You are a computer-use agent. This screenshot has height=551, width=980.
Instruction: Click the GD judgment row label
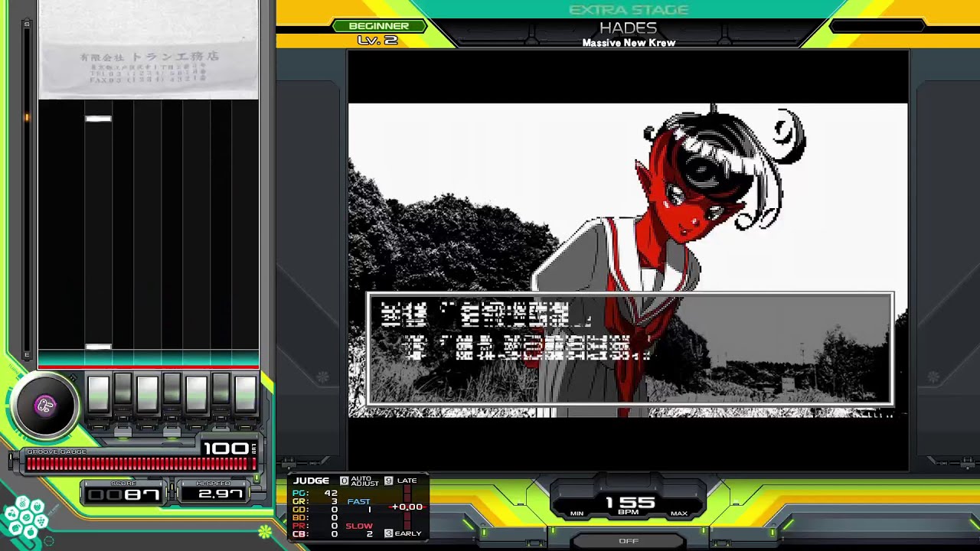299,510
